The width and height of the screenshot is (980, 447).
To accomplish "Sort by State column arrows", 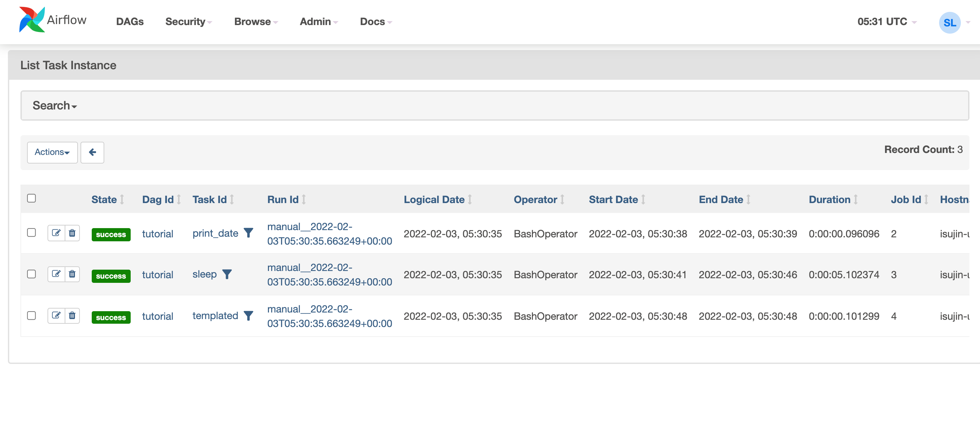I will [122, 199].
